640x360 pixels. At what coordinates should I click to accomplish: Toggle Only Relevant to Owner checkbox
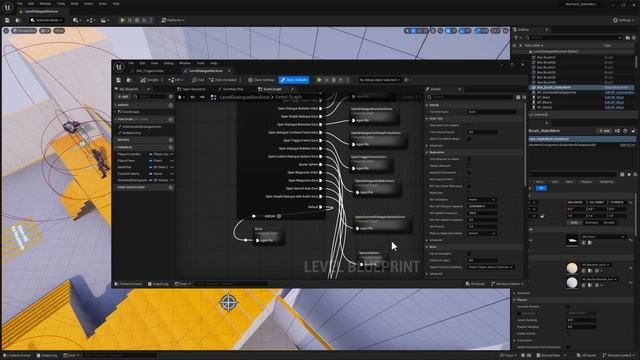tap(469, 159)
